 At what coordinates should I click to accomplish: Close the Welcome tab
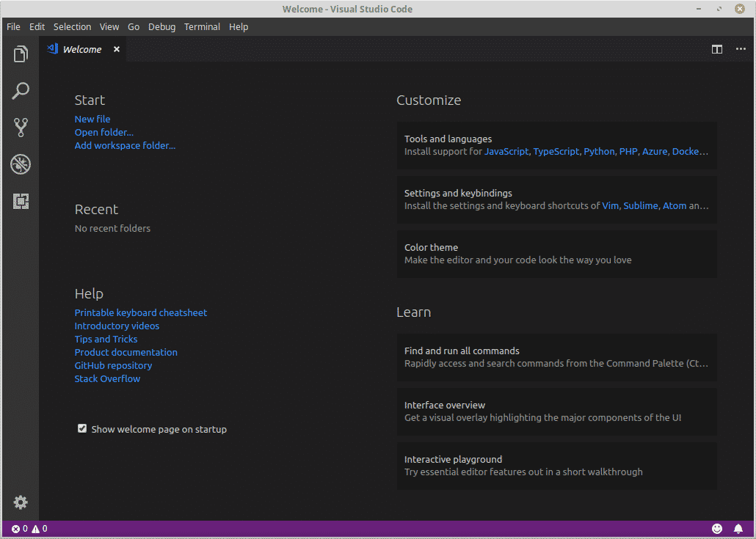(116, 49)
